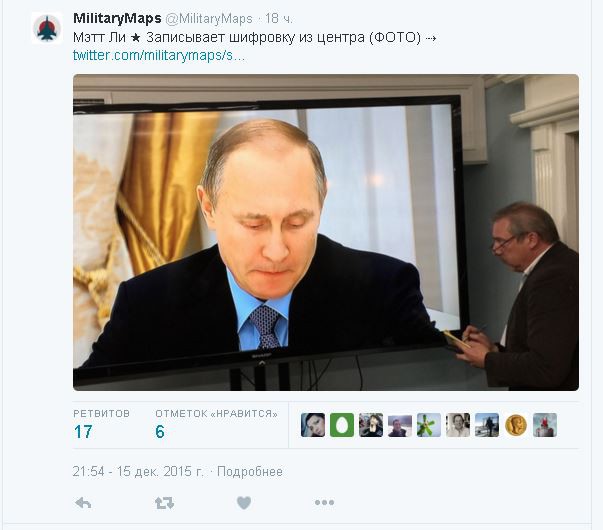The width and height of the screenshot is (603, 530).
Task: Open the 18 ч. timestamp link
Action: coord(279,18)
